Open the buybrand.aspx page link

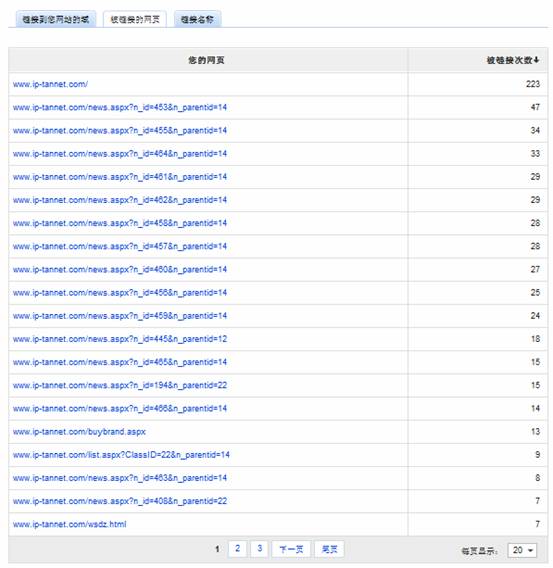coord(79,432)
